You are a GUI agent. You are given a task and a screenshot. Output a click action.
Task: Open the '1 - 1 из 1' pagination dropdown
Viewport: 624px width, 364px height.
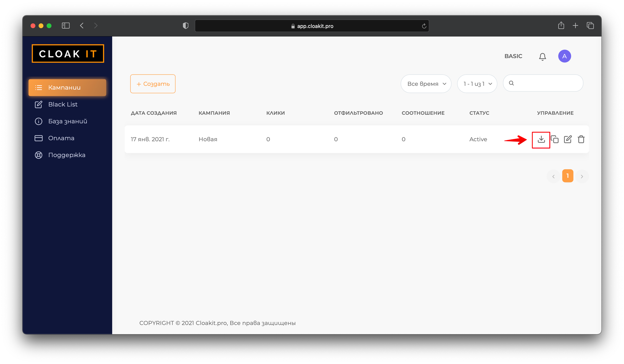(x=477, y=84)
